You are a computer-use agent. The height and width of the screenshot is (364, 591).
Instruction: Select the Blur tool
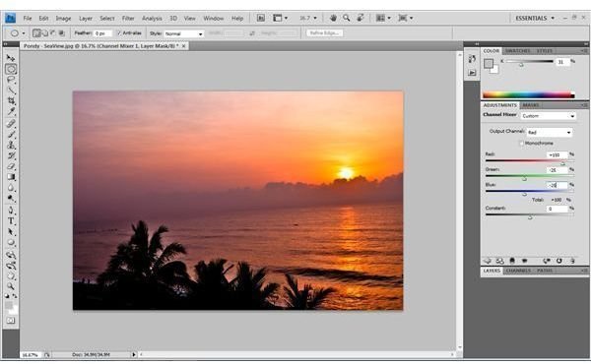11,188
